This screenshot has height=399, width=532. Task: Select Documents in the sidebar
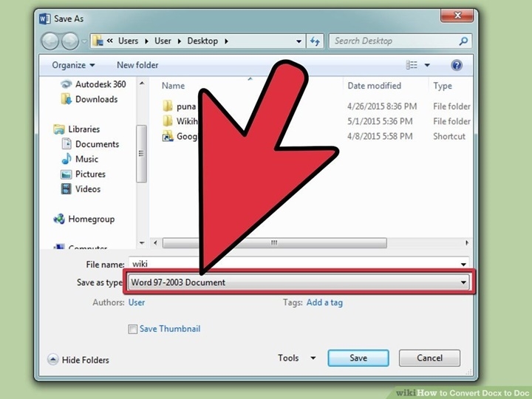[97, 144]
